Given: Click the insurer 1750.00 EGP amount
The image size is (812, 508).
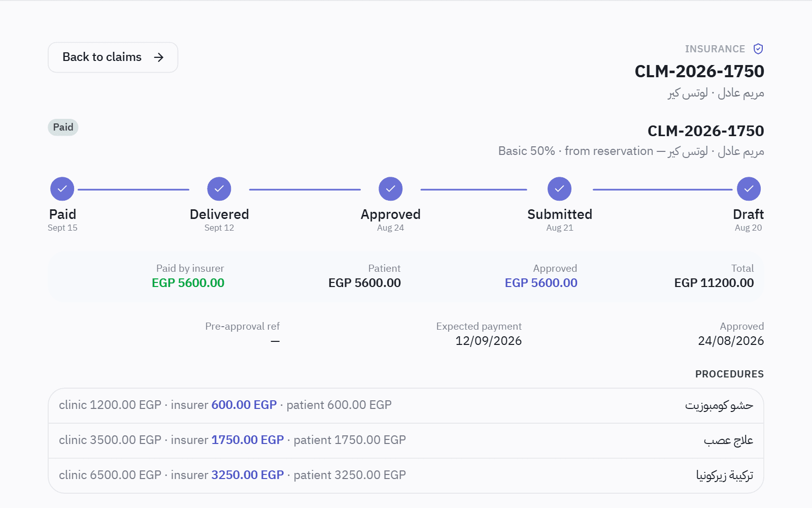Looking at the screenshot, I should (x=248, y=440).
